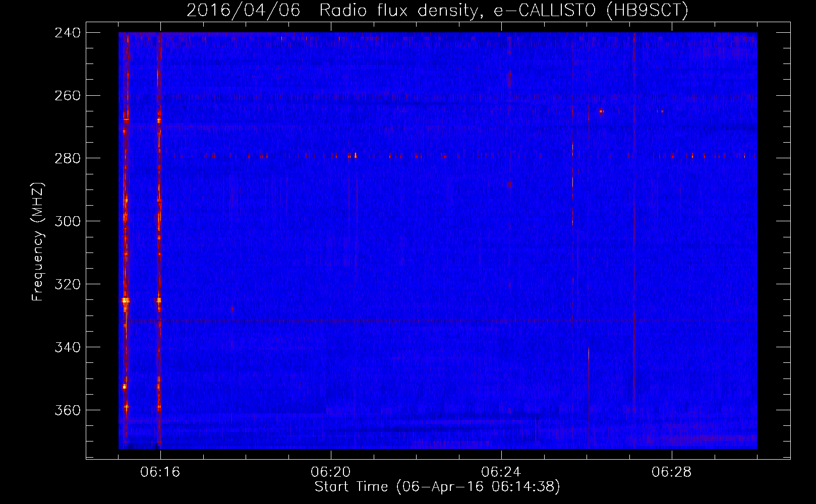Click the 06:24 time tick label
Screen dimensions: 816x504
tap(501, 472)
